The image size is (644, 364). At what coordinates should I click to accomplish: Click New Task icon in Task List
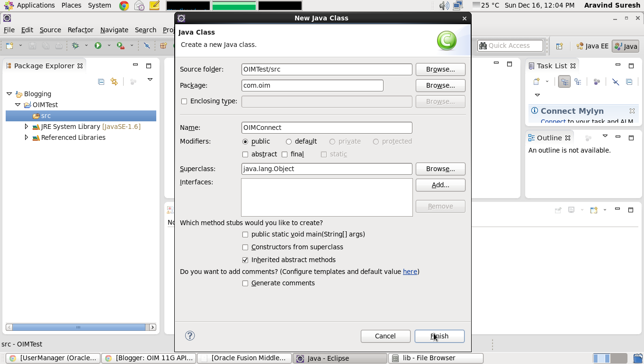(x=537, y=82)
